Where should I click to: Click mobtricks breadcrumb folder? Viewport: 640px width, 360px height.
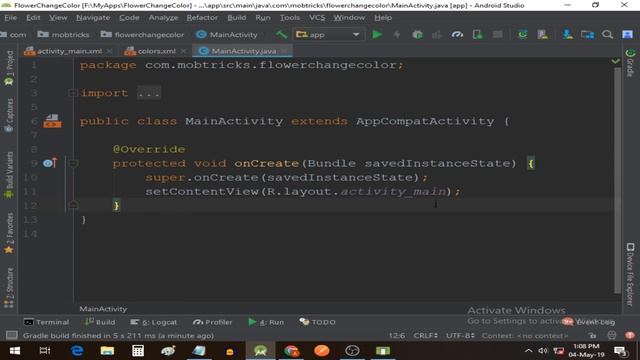63,35
